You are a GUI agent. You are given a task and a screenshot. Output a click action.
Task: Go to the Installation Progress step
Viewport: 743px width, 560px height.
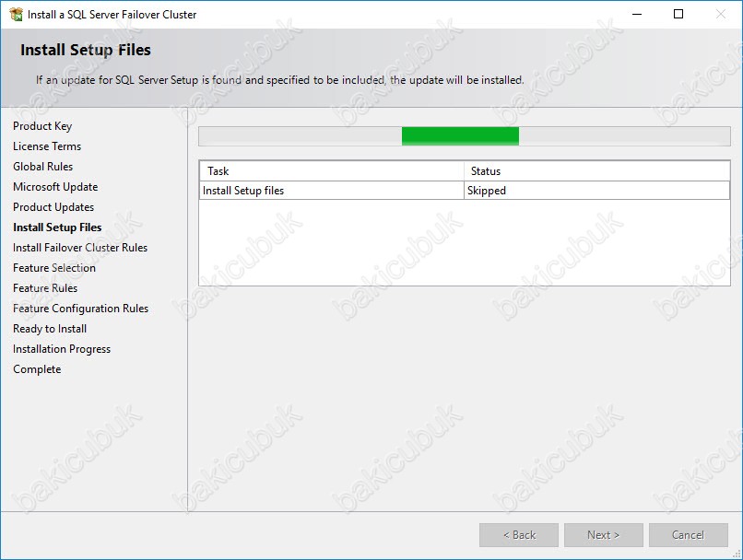point(62,349)
